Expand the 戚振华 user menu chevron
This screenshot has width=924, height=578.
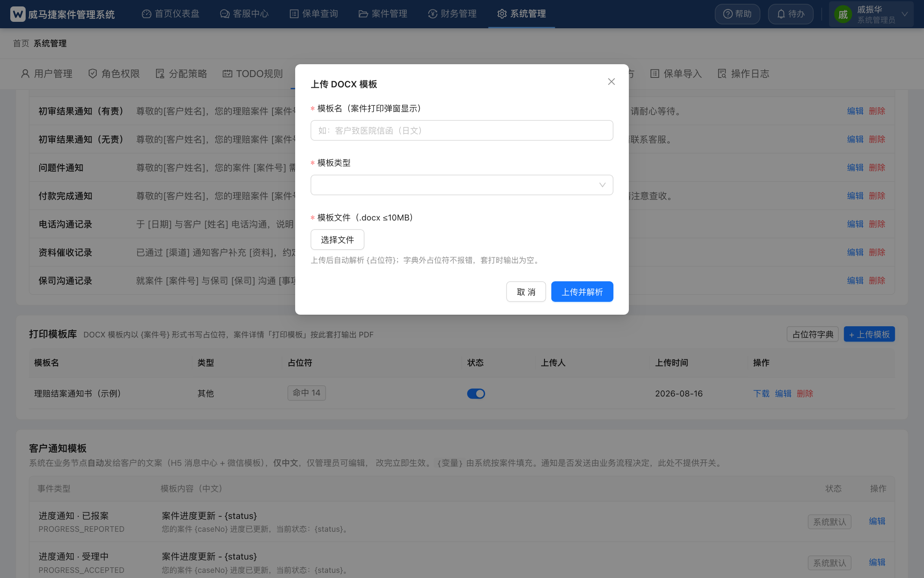pos(905,14)
